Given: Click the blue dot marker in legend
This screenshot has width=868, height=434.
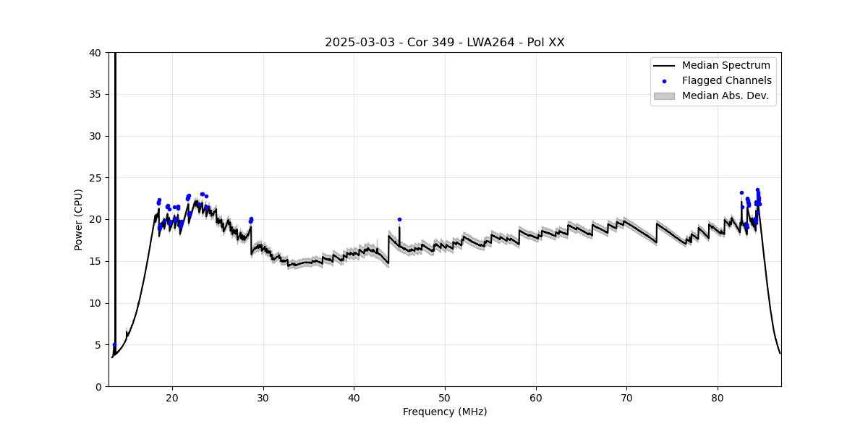Looking at the screenshot, I should (664, 81).
